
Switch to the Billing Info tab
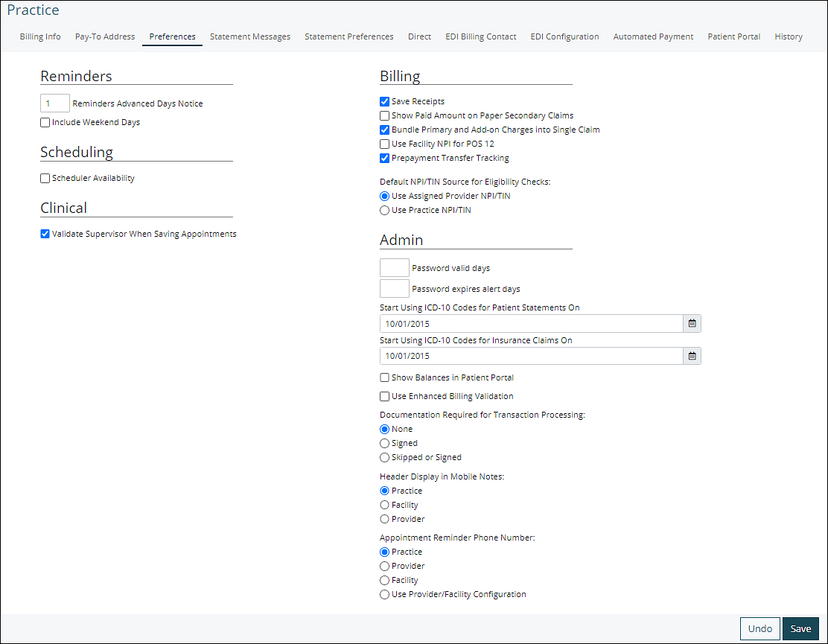(x=40, y=36)
